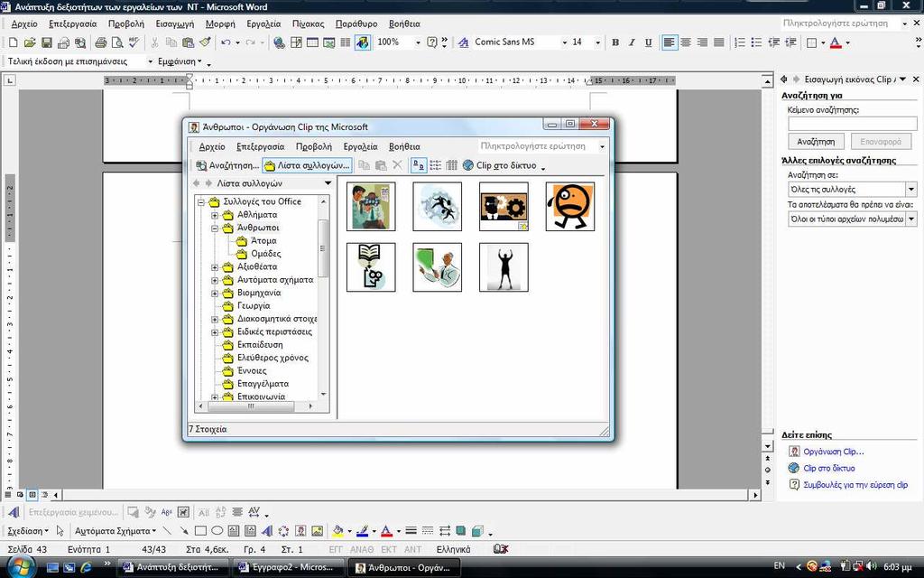
Task: Open Αρχείο menu in Clip Organizer
Action: point(212,147)
